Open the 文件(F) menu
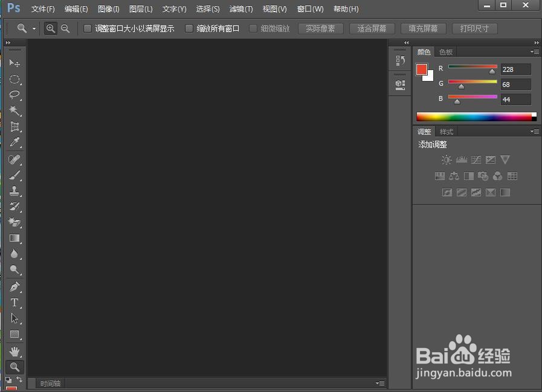 click(x=43, y=9)
